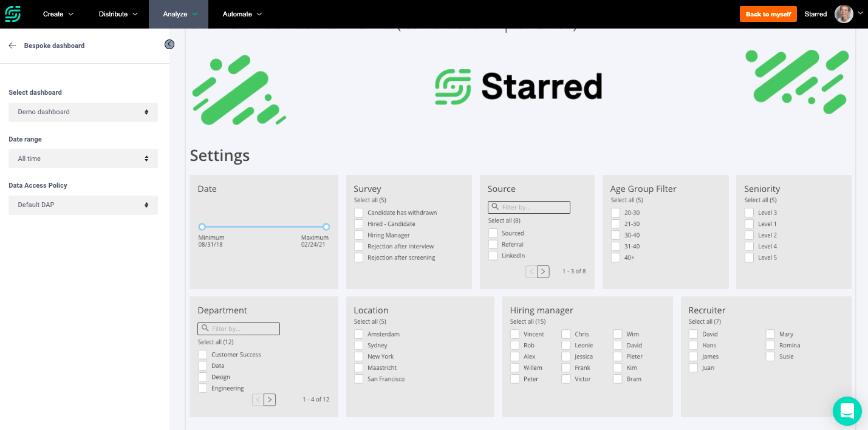Click Select all (12) under Department

(216, 343)
